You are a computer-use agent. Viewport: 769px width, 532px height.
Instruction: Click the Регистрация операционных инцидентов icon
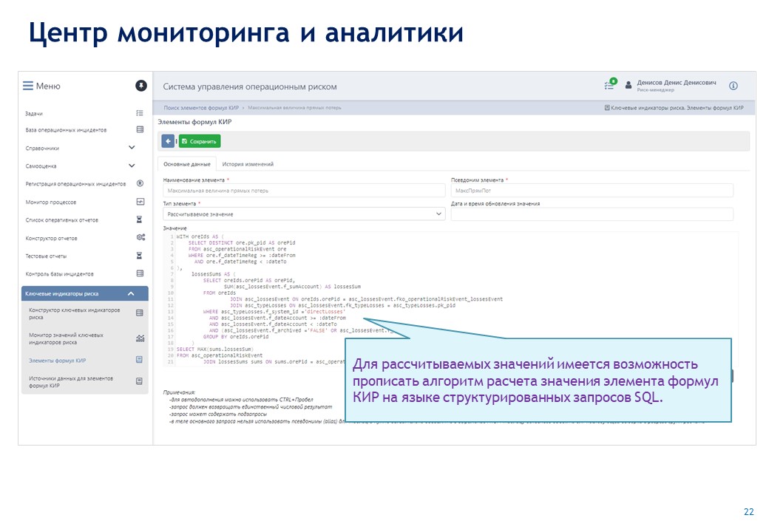140,184
